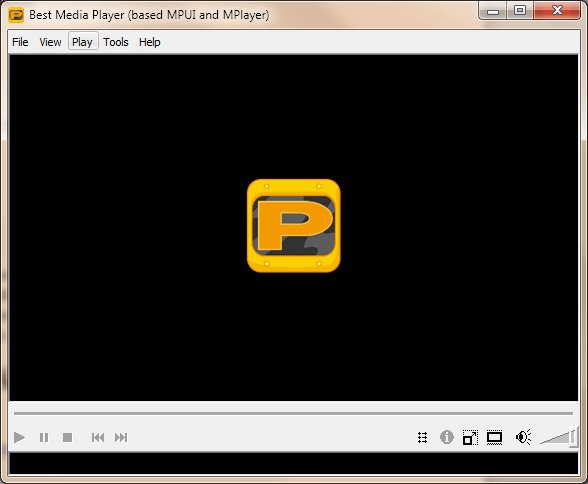Click the orange P logo in video area
This screenshot has height=484, width=588.
[294, 226]
